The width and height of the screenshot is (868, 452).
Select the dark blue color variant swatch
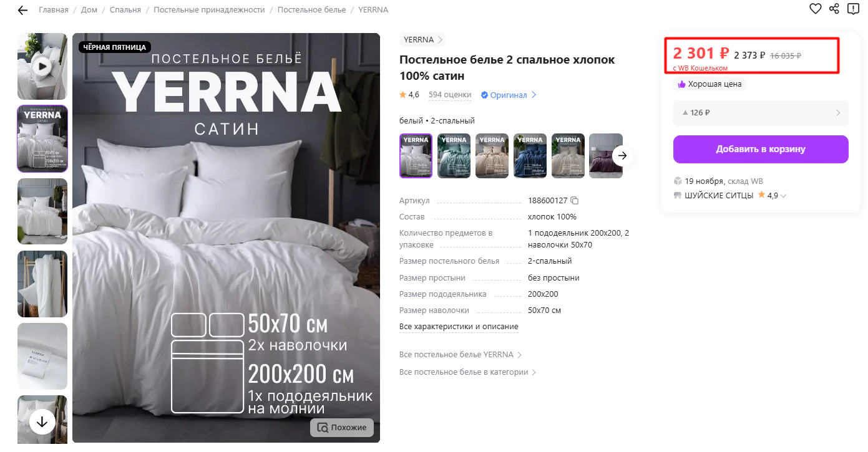click(x=530, y=156)
